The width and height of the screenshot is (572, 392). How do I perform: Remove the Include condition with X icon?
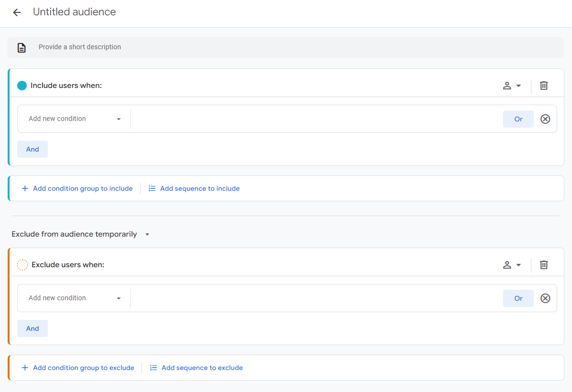click(x=545, y=119)
